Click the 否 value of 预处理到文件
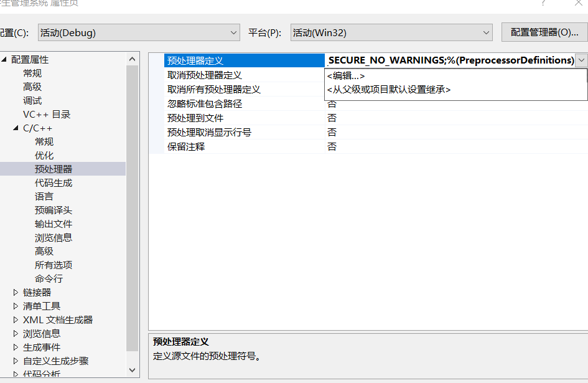588x383 pixels. point(332,118)
